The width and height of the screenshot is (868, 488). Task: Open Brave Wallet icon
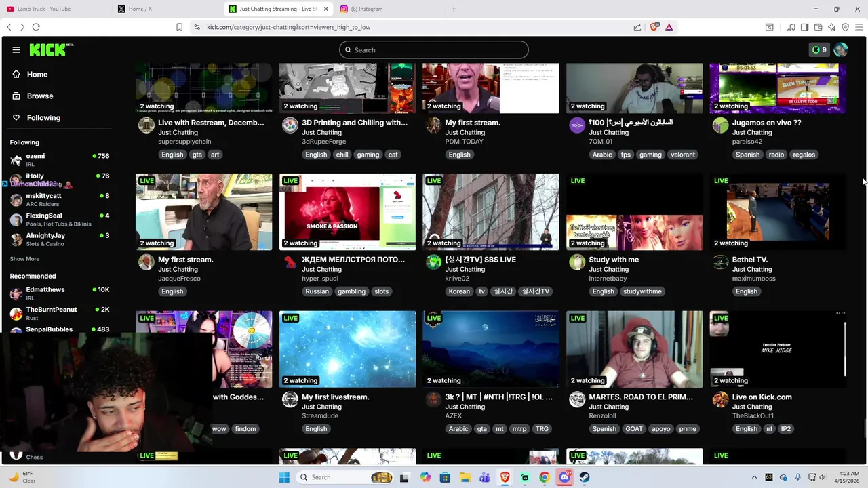pos(818,27)
